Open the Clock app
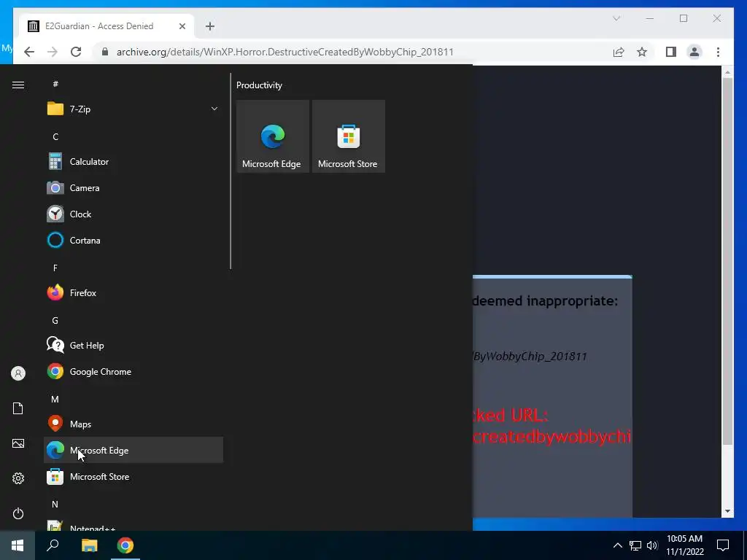 (133, 214)
